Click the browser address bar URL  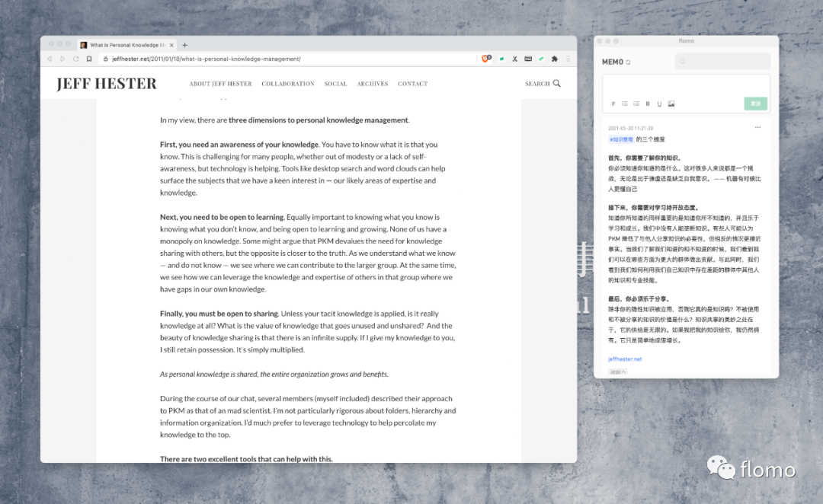[x=207, y=59]
